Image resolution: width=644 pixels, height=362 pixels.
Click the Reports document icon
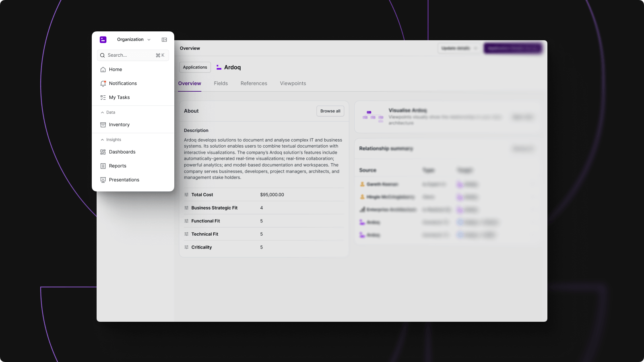click(x=103, y=166)
